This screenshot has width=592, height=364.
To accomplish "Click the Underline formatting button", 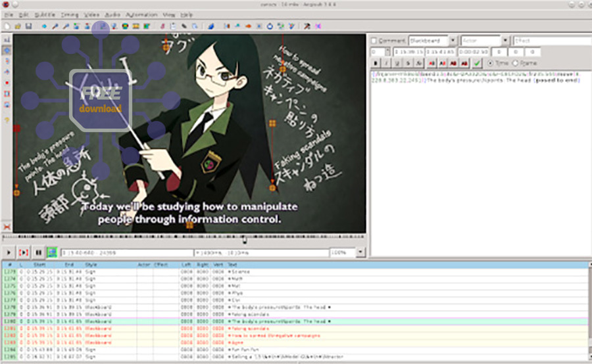I will pyautogui.click(x=397, y=63).
